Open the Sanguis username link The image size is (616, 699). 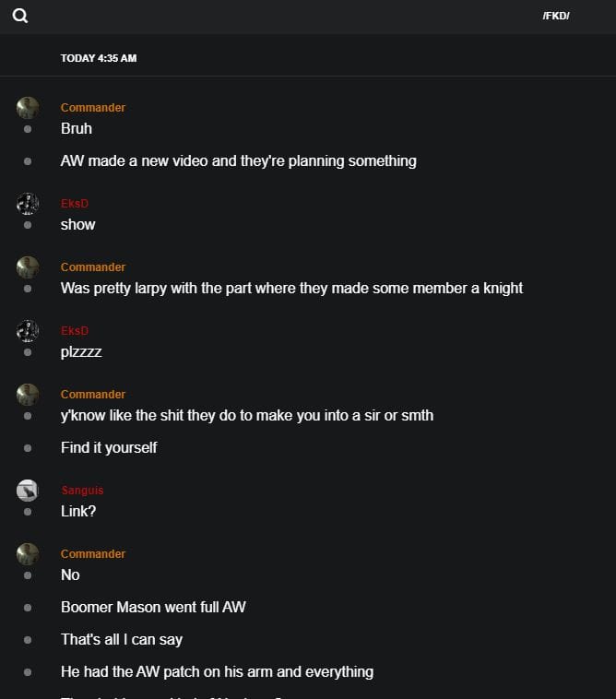pos(82,491)
